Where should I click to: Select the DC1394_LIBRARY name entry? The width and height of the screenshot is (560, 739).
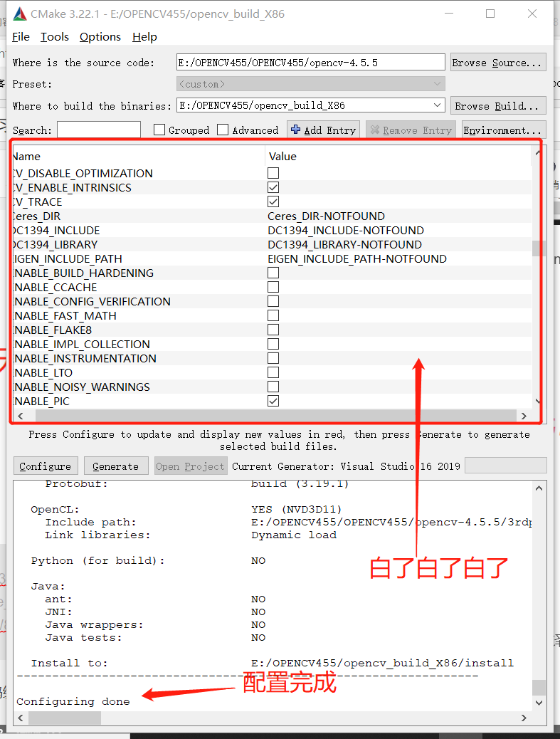pyautogui.click(x=55, y=244)
